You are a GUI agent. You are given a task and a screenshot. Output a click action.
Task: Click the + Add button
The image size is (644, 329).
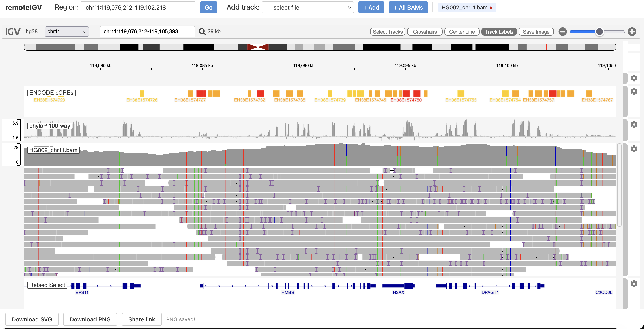[371, 8]
